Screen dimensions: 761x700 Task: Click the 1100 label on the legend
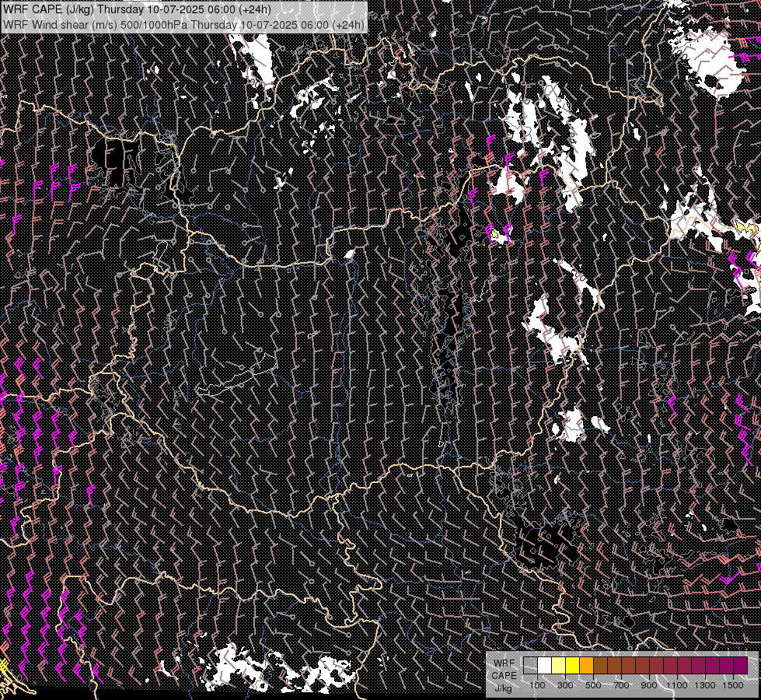click(x=677, y=685)
